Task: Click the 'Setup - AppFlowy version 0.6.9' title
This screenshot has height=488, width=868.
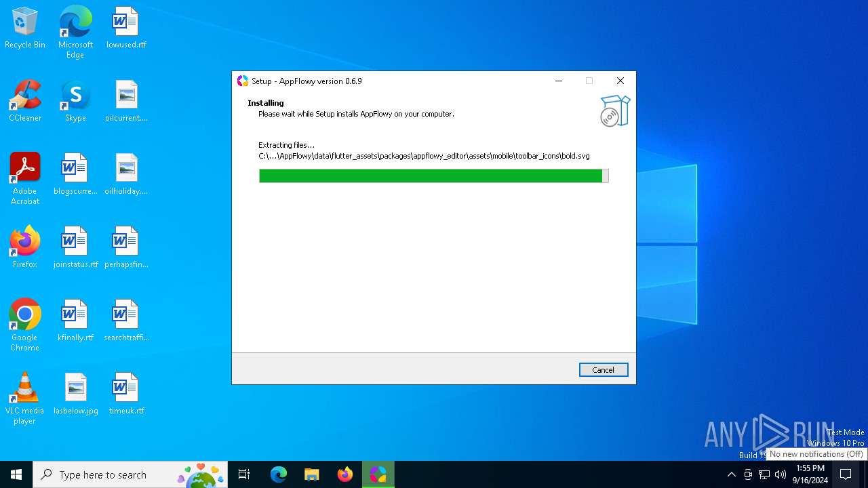Action: [x=307, y=81]
